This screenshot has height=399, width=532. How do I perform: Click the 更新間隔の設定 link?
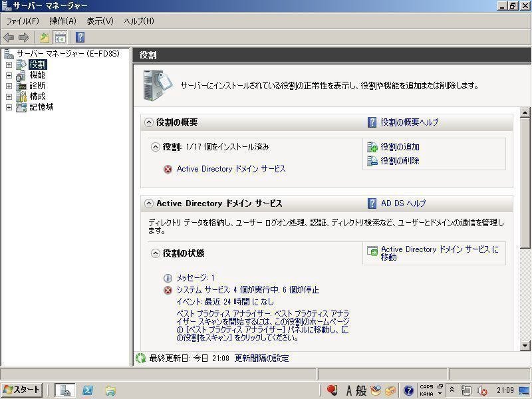pyautogui.click(x=261, y=358)
